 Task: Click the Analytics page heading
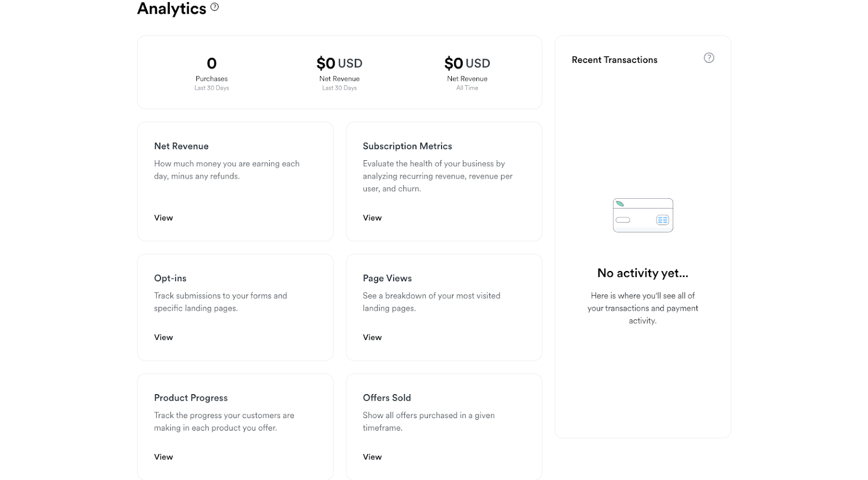point(171,9)
